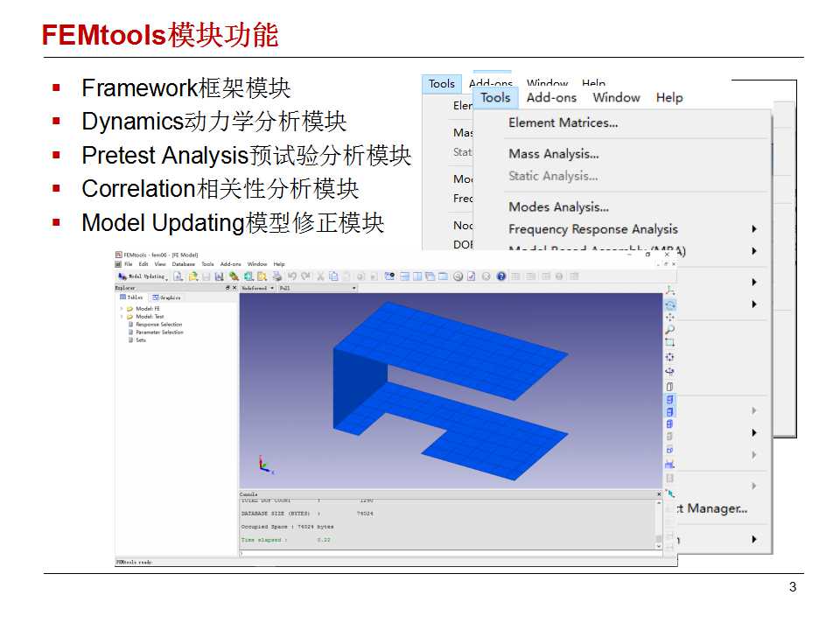Viewport: 840px width, 630px height.
Task: Open the Frequency Response Analysis submenu arrow
Action: [753, 228]
